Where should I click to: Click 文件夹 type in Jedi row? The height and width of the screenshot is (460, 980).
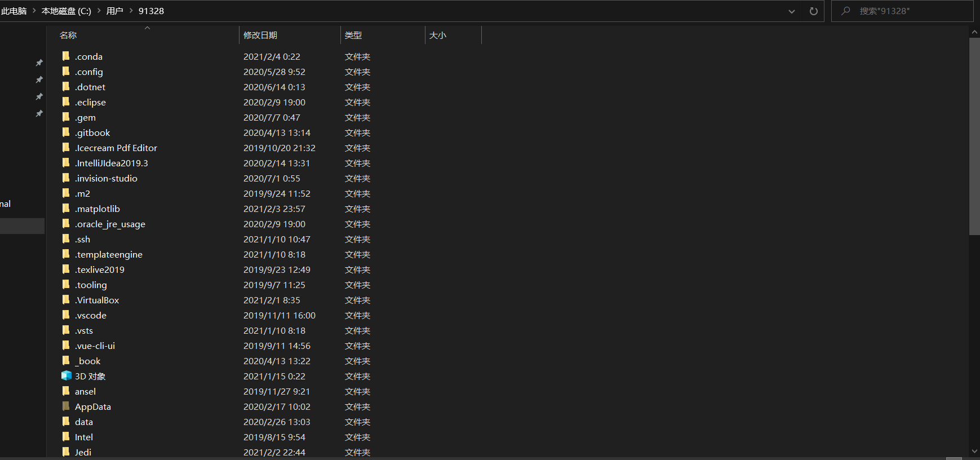357,452
